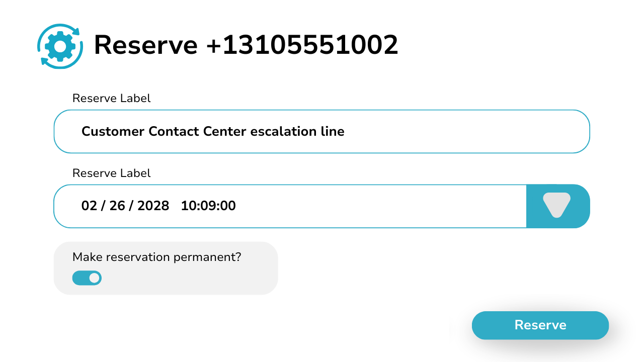Disable the Make reservation permanent toggle
644x362 pixels.
tap(87, 278)
